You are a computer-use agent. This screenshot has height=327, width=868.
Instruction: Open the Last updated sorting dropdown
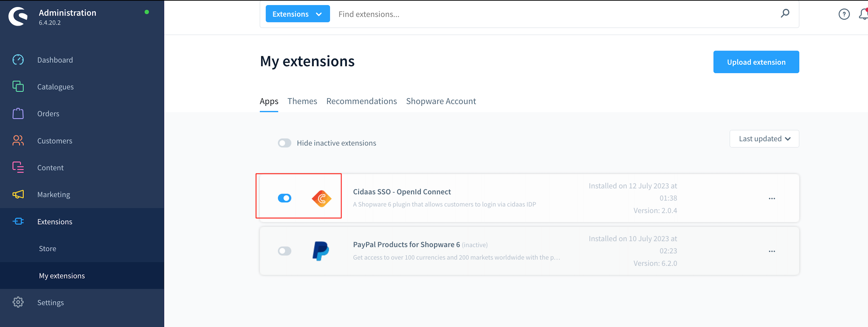coord(764,139)
